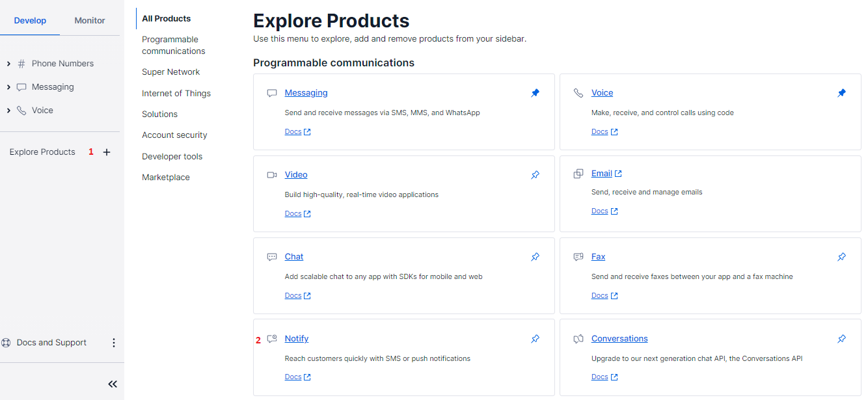Viewport: 868px width, 400px height.
Task: Click Messaging label in left sidebar
Action: [x=53, y=87]
